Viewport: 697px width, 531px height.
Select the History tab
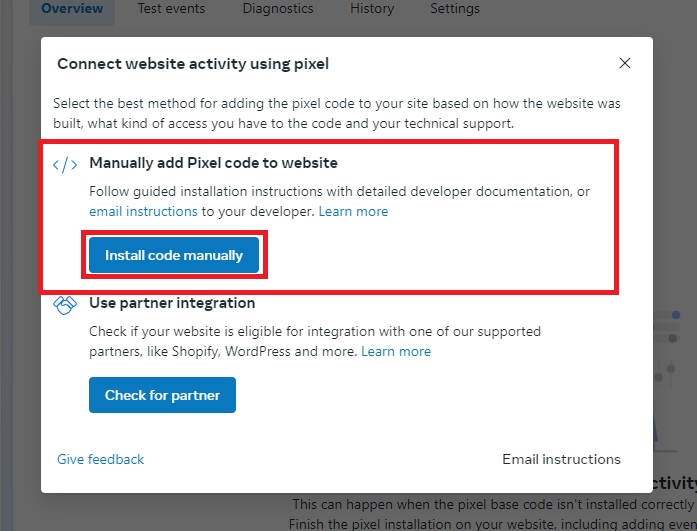point(372,8)
